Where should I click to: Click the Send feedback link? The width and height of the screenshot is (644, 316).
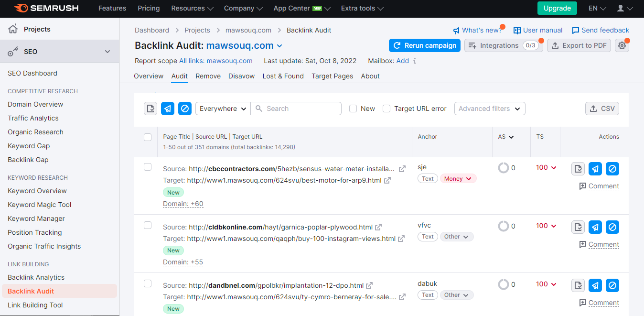pyautogui.click(x=601, y=30)
